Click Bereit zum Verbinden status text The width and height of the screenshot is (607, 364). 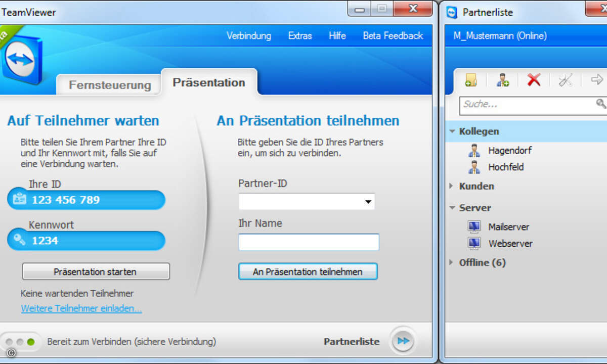tap(132, 342)
